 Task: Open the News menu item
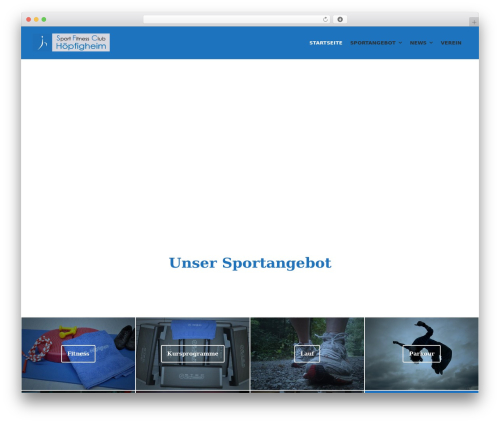[x=418, y=43]
